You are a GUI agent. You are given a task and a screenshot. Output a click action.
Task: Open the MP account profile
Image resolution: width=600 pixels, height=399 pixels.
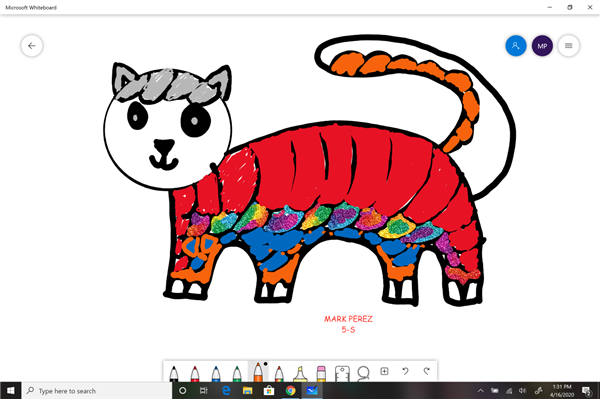pos(542,46)
